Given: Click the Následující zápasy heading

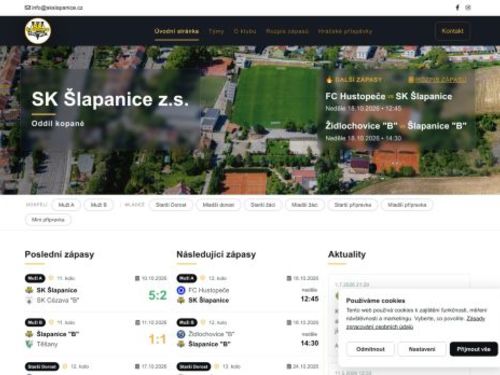Looking at the screenshot, I should tap(216, 254).
